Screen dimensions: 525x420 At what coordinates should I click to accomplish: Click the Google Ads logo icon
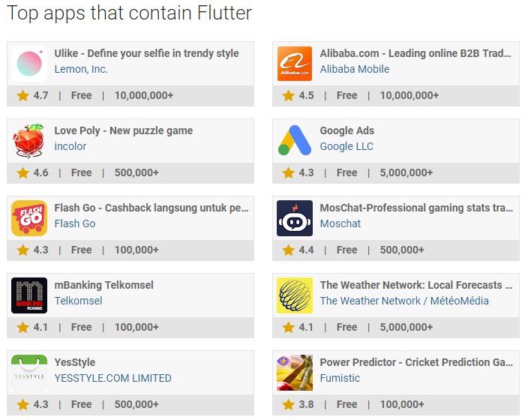tap(295, 141)
